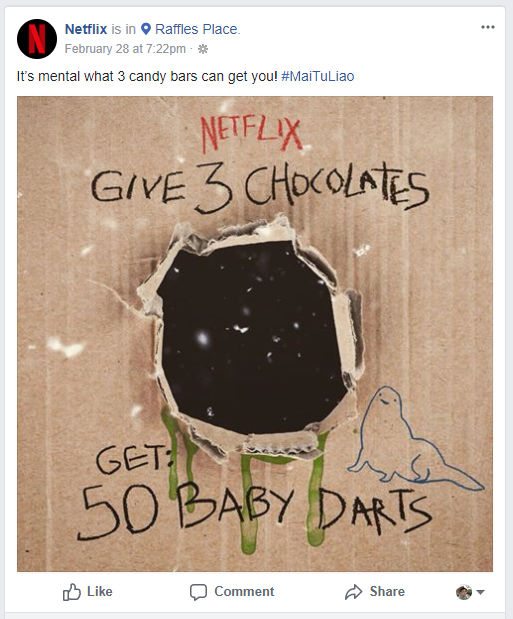Click the Like button label

100,591
